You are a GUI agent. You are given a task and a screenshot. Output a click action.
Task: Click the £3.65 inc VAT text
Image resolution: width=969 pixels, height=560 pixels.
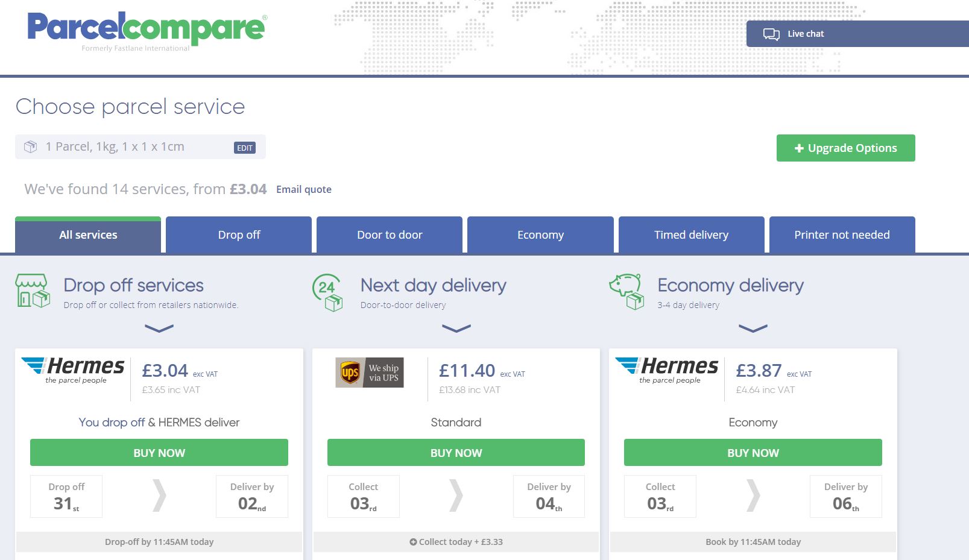click(171, 390)
